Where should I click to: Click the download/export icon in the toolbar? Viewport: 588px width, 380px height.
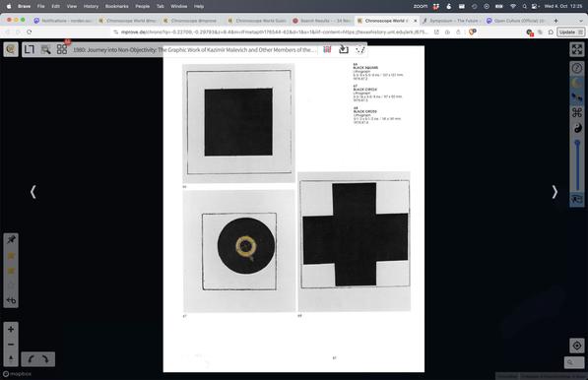coord(344,49)
